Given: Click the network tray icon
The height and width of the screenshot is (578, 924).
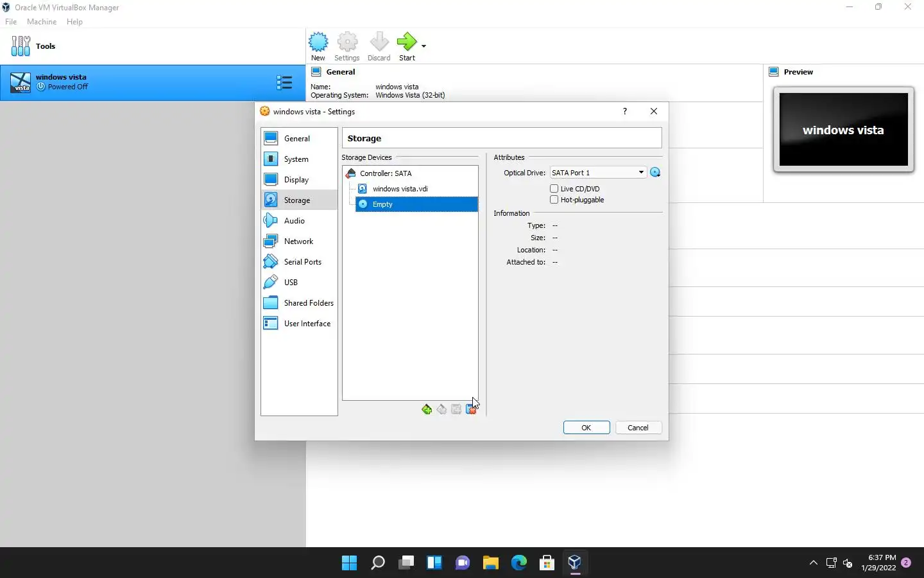Looking at the screenshot, I should pos(832,563).
